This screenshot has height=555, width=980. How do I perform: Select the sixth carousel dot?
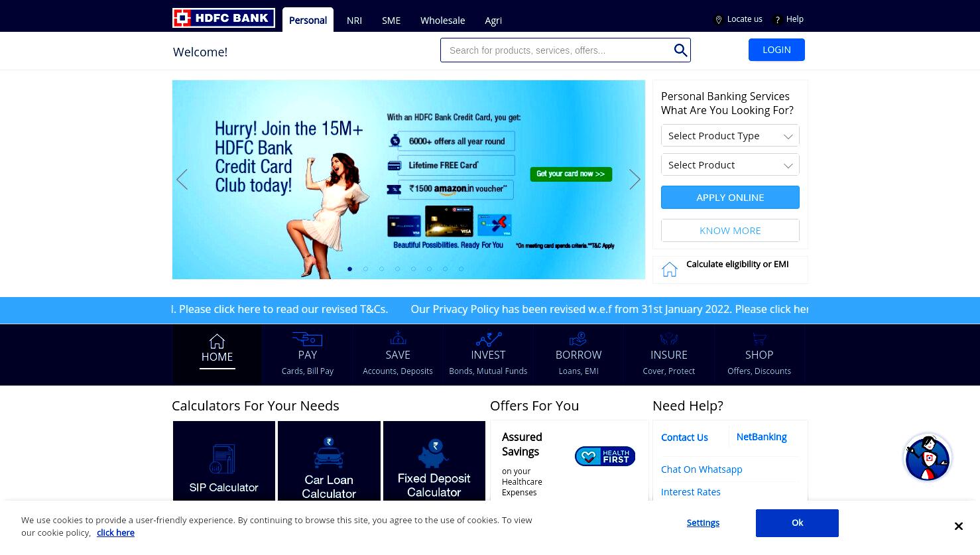coord(429,269)
